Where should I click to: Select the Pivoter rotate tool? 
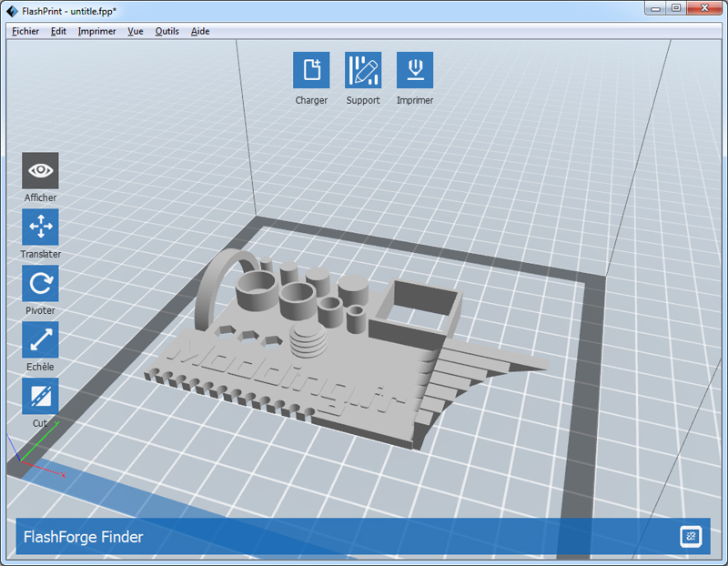click(x=40, y=283)
